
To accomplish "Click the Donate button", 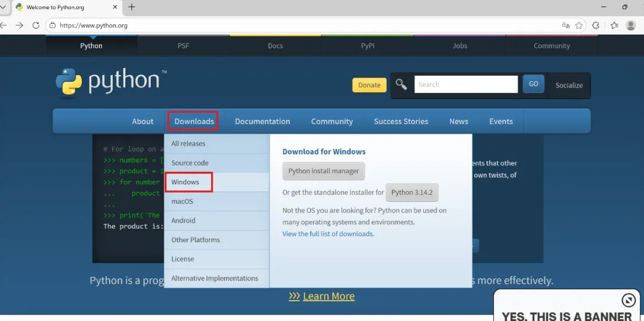I will coord(369,85).
